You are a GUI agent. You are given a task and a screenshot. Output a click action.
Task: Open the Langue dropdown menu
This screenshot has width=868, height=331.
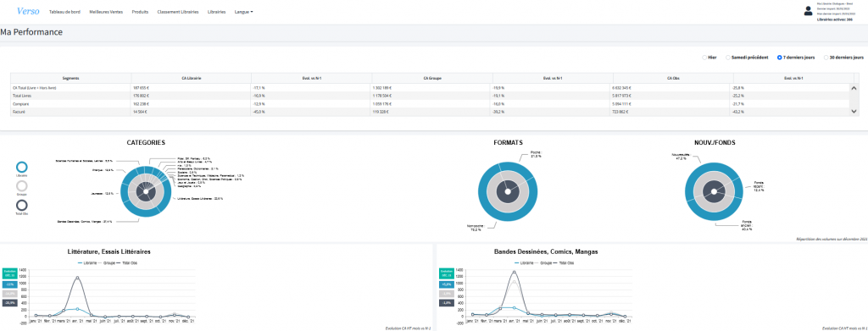(x=243, y=12)
